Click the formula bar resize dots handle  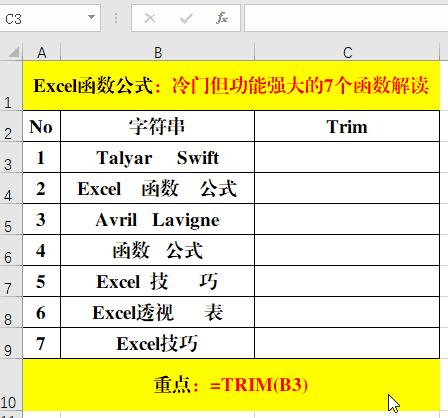pyautogui.click(x=116, y=18)
